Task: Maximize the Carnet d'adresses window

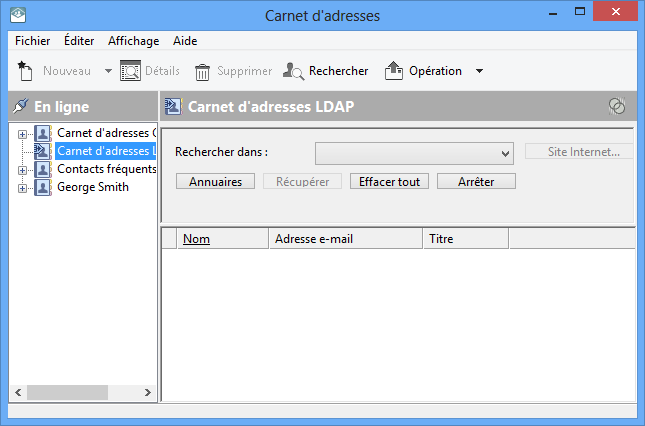Action: point(580,12)
